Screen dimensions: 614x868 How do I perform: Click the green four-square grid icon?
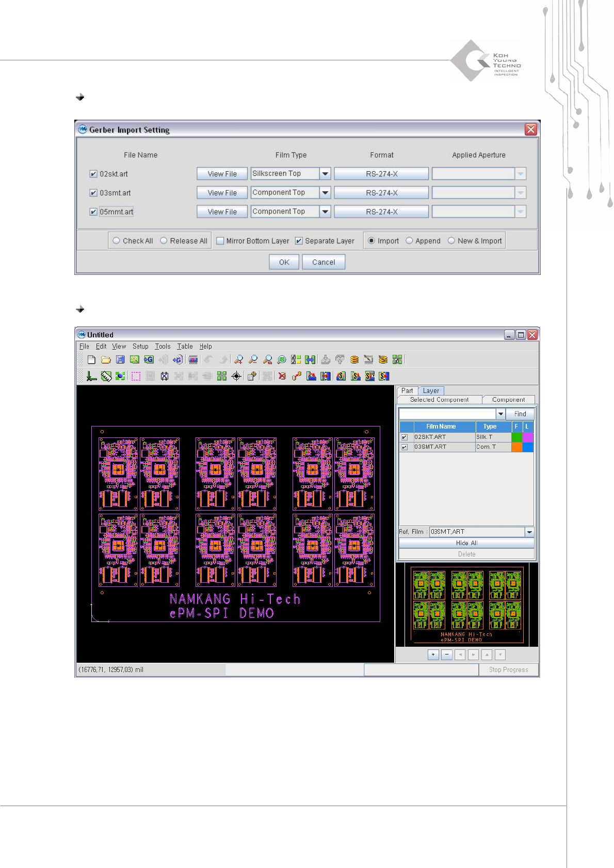coord(222,376)
